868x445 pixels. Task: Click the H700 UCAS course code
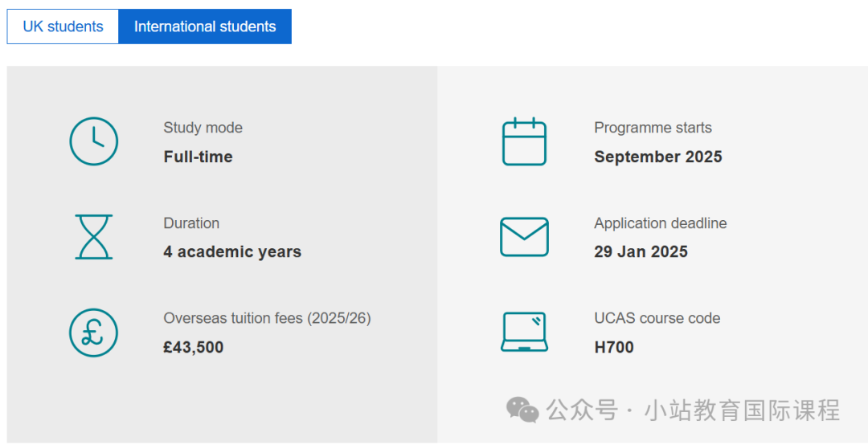[x=614, y=348]
